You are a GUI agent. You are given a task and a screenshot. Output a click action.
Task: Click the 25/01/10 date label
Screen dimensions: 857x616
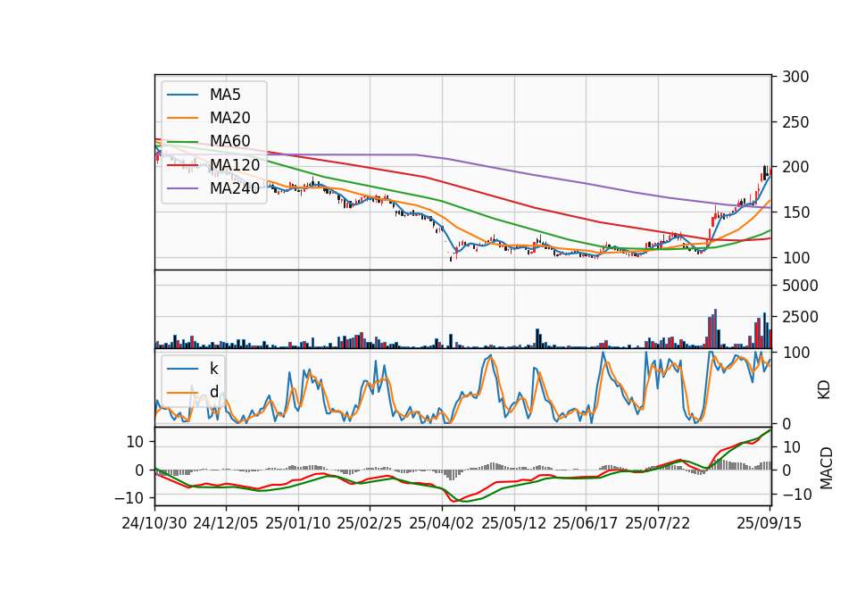tap(298, 523)
